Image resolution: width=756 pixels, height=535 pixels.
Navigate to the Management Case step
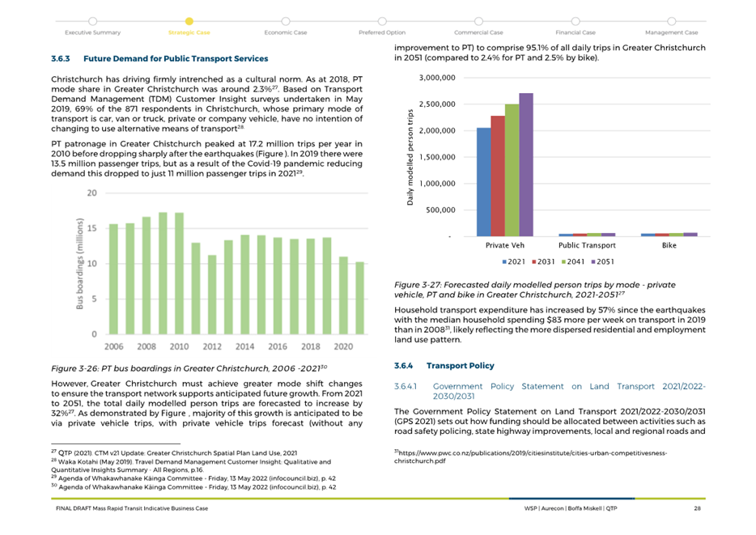pos(671,32)
